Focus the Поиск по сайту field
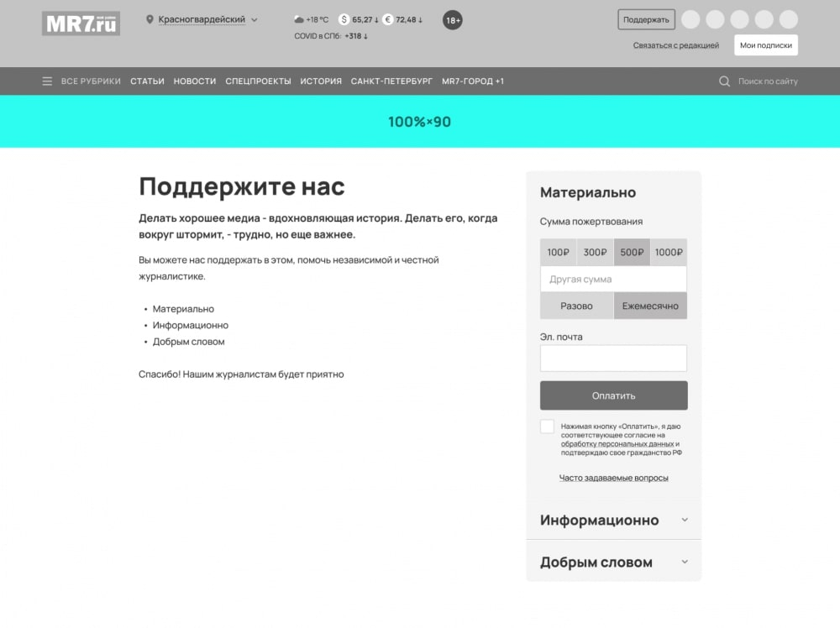The height and width of the screenshot is (628, 840). pyautogui.click(x=768, y=81)
